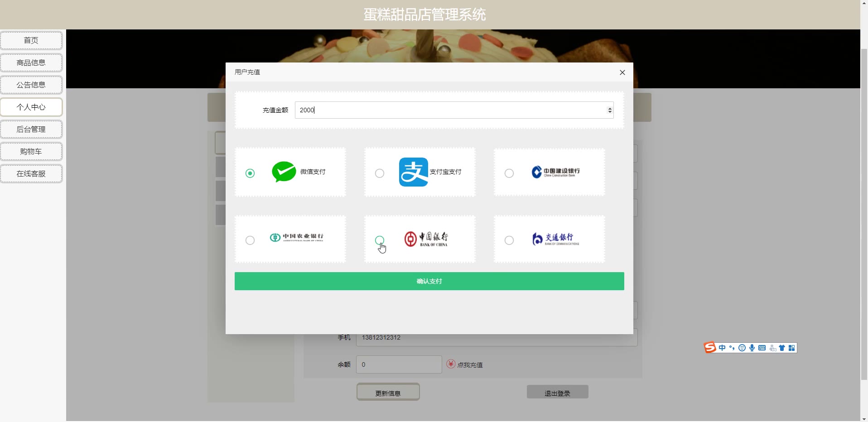Activate voice input microphone in Sogou toolbar
This screenshot has height=422, width=868.
pyautogui.click(x=752, y=348)
